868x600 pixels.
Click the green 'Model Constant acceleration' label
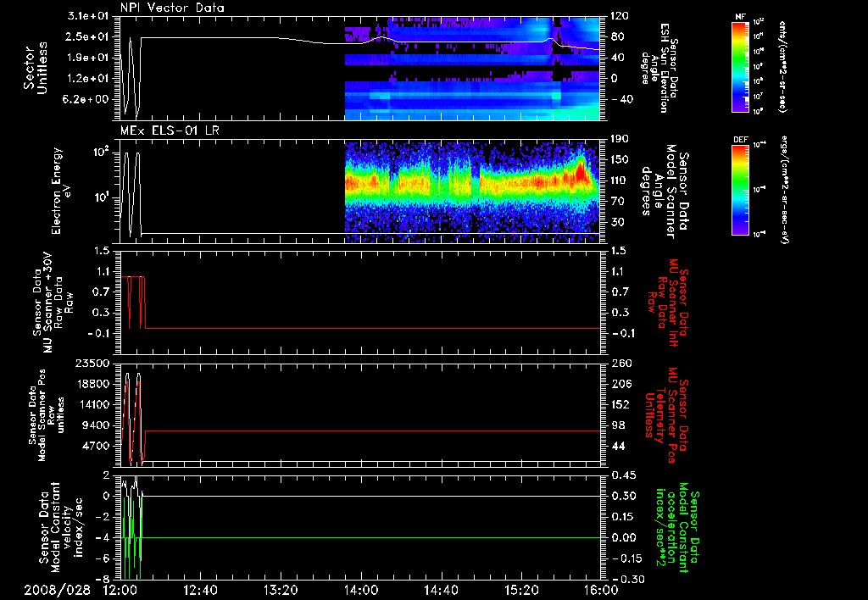coord(677,528)
